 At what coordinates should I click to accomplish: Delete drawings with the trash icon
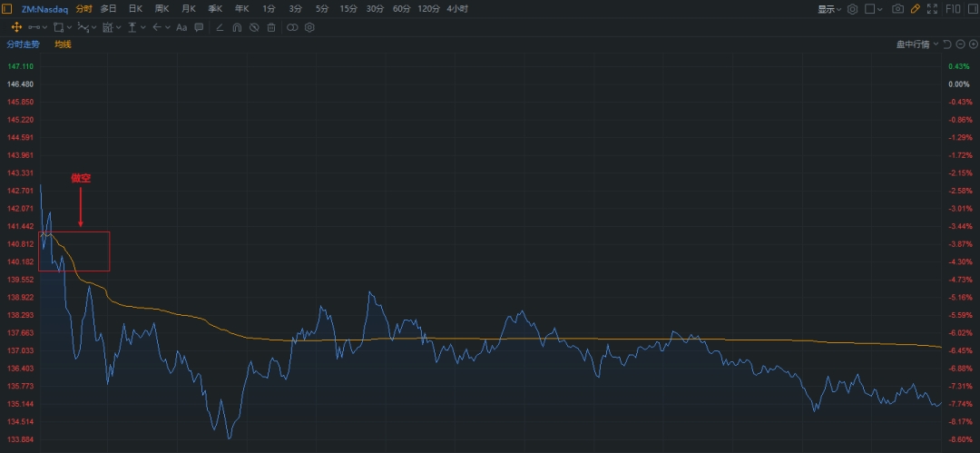pyautogui.click(x=271, y=27)
